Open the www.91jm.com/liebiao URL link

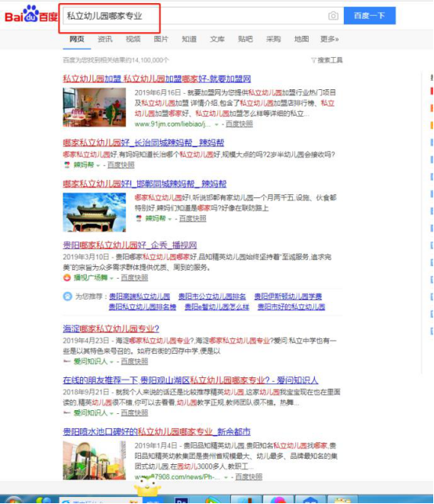(173, 124)
